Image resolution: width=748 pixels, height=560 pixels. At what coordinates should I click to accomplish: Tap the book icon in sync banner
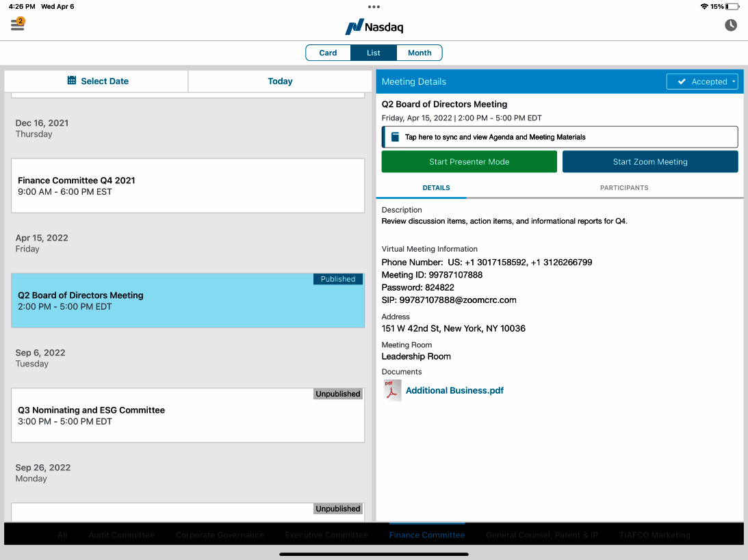pyautogui.click(x=395, y=137)
